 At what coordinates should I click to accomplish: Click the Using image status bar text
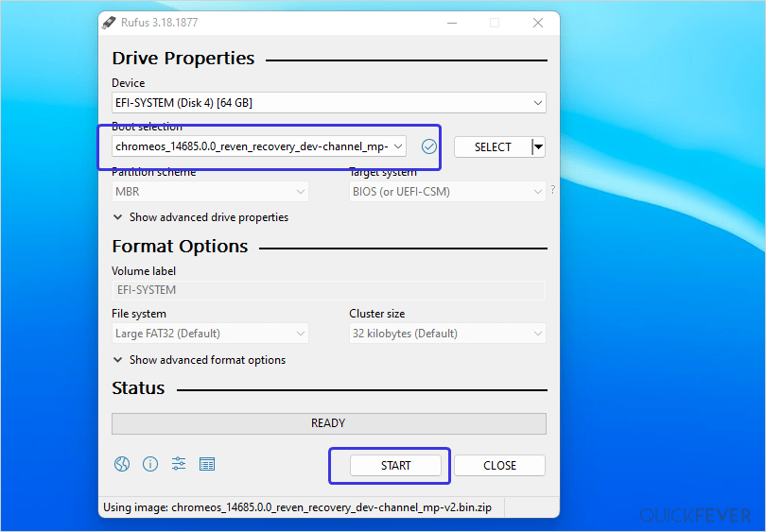298,507
